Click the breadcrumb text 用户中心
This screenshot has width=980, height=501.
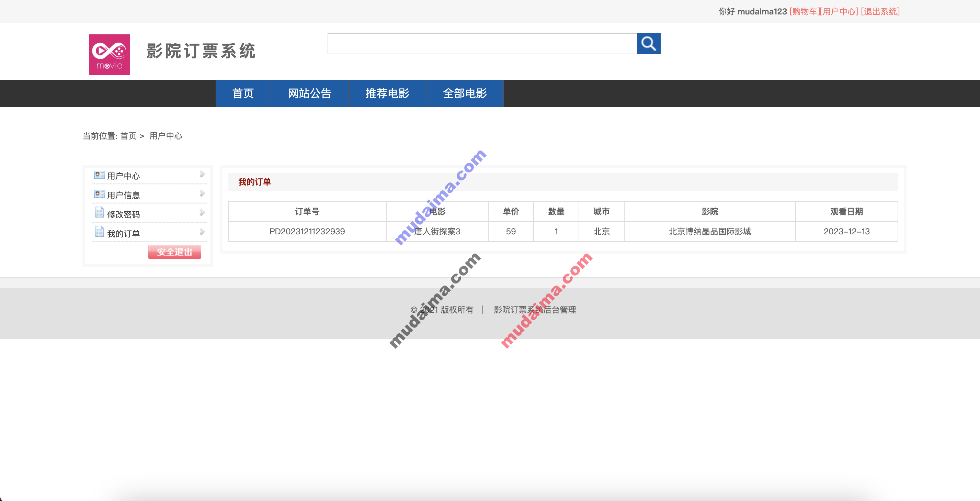tap(166, 136)
